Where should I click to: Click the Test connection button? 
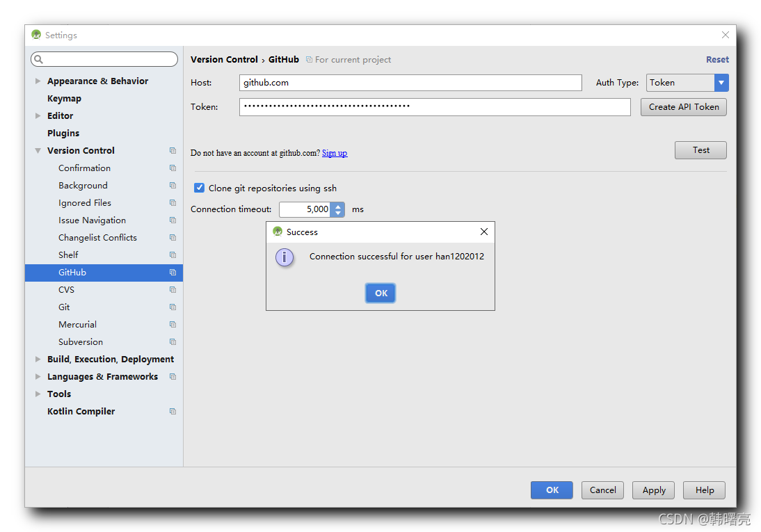[700, 150]
